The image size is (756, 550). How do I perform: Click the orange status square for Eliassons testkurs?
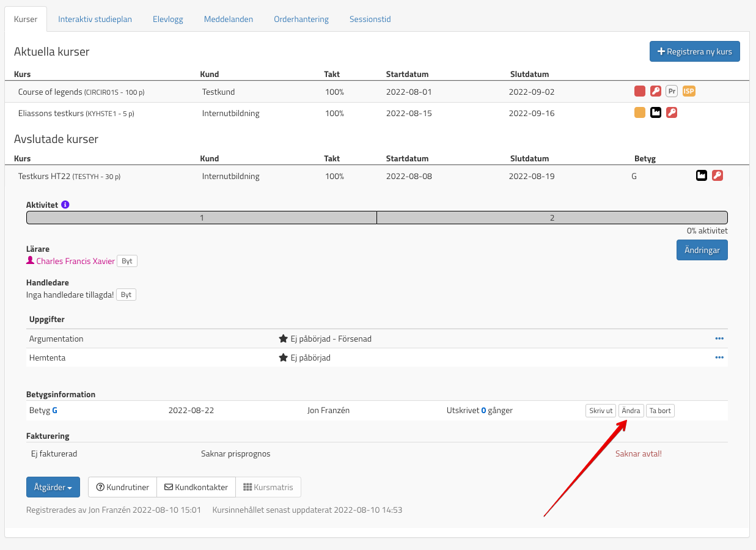[x=640, y=112]
